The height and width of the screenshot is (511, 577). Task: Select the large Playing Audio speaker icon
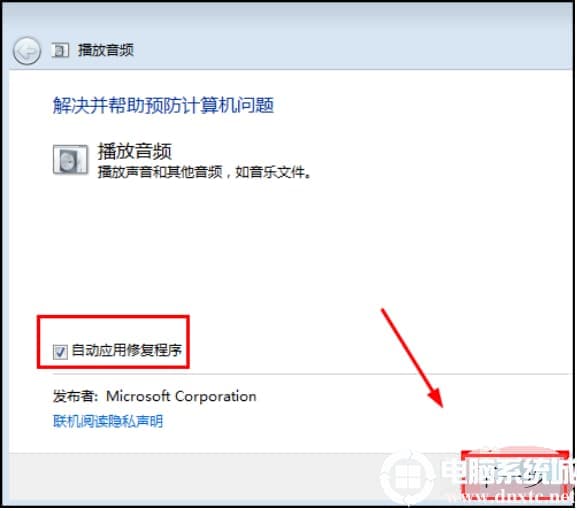[x=70, y=159]
